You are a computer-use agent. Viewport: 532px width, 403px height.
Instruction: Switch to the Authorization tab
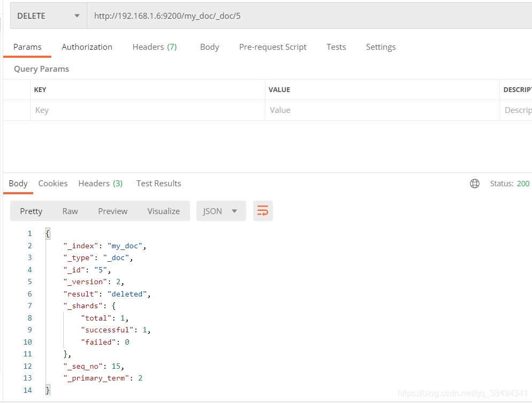pyautogui.click(x=87, y=47)
